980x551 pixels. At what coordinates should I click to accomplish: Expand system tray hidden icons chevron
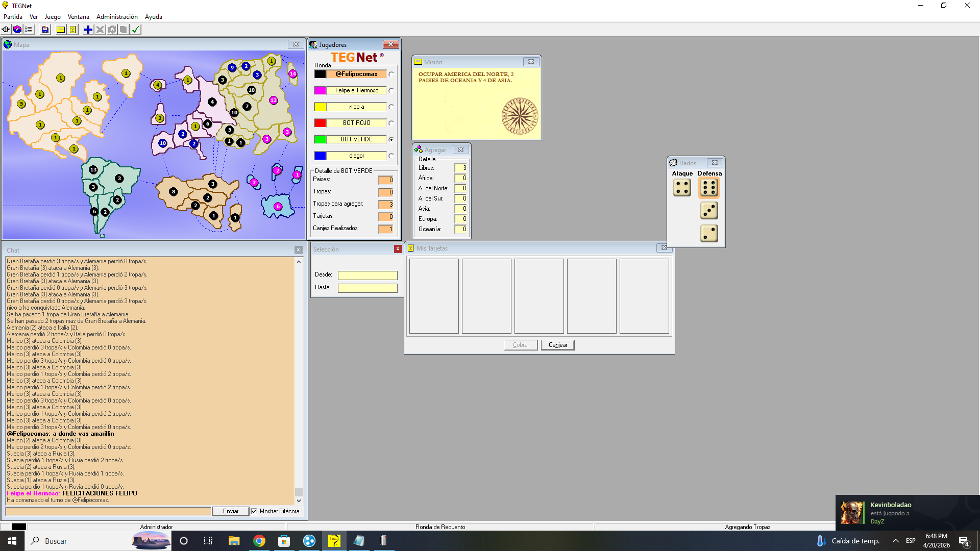pos(895,541)
